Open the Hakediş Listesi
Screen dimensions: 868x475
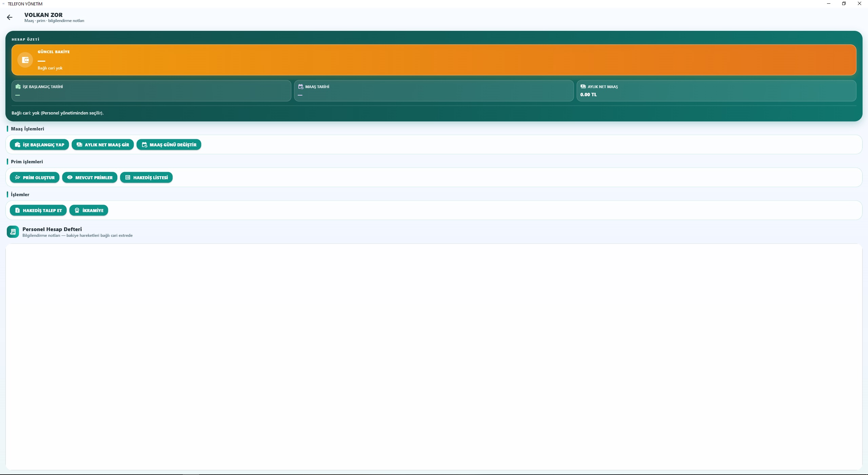pyautogui.click(x=146, y=178)
